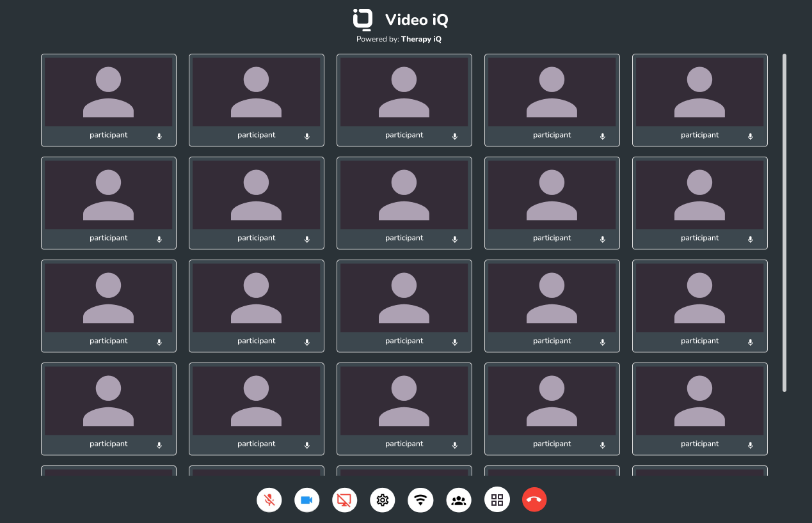Click the mic icon on the second-row middle participant

point(454,239)
